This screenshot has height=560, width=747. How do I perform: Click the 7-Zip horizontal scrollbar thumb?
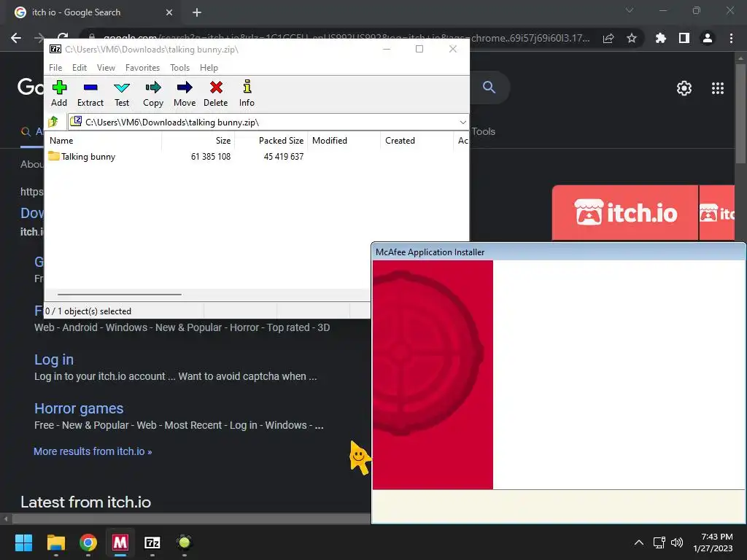tap(119, 295)
